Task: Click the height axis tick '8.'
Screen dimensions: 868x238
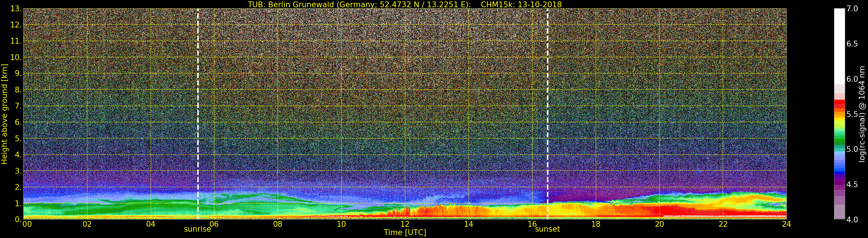Action: 18,90
